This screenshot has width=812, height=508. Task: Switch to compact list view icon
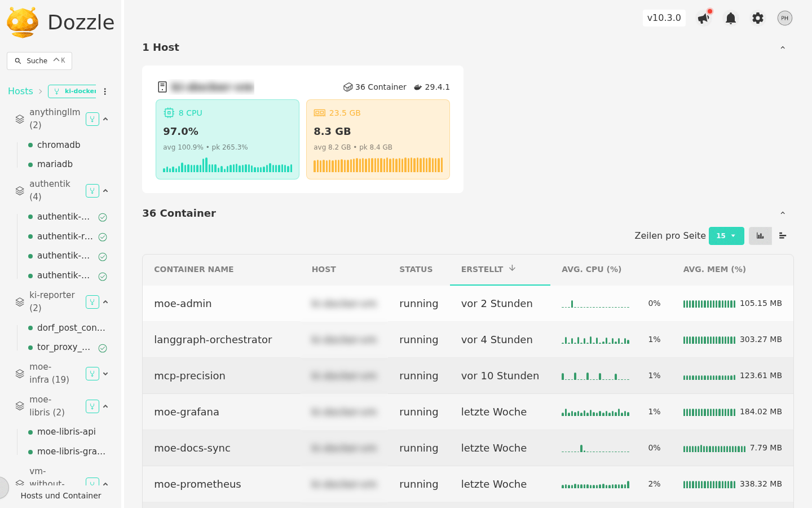point(783,236)
